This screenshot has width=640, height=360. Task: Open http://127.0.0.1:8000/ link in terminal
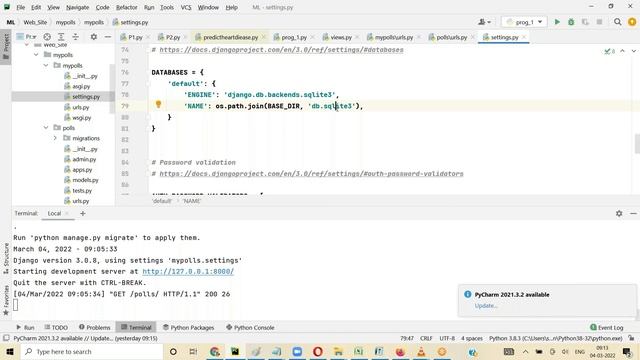click(x=188, y=271)
